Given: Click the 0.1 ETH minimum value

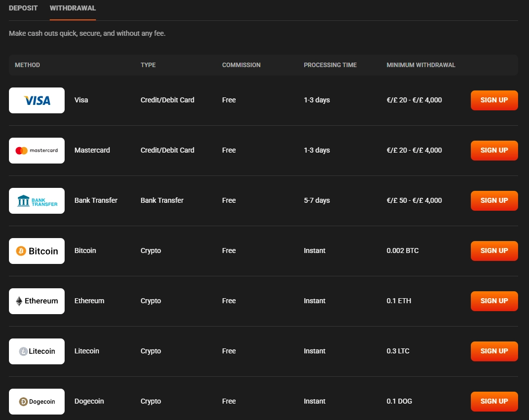Looking at the screenshot, I should [x=399, y=301].
